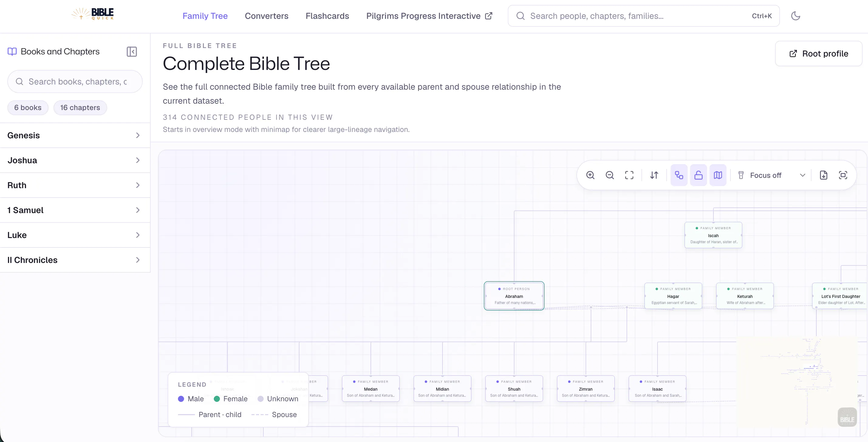
Task: Expand the Genesis book
Action: point(75,135)
